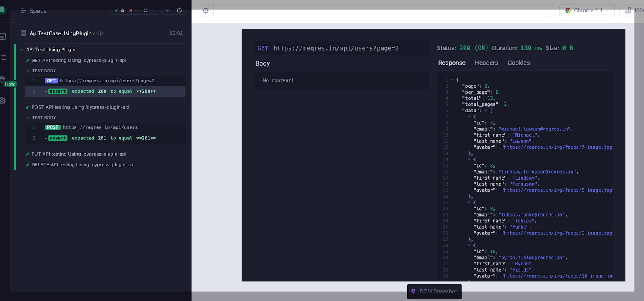The width and height of the screenshot is (644, 301).
Task: Switch to the Headers tab
Action: click(x=486, y=63)
